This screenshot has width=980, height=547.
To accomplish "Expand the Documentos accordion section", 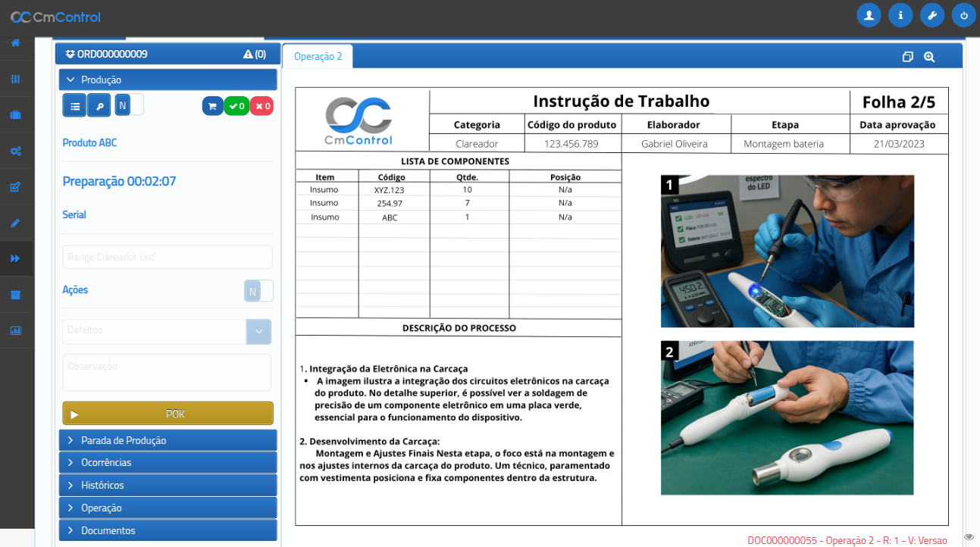I will pos(168,530).
